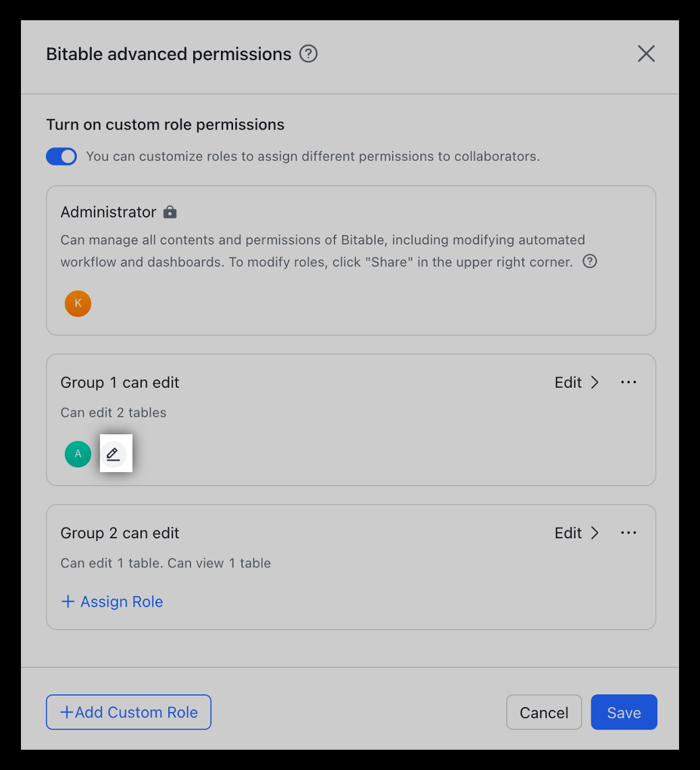The image size is (700, 770).
Task: Click the green A member avatar
Action: pos(78,453)
